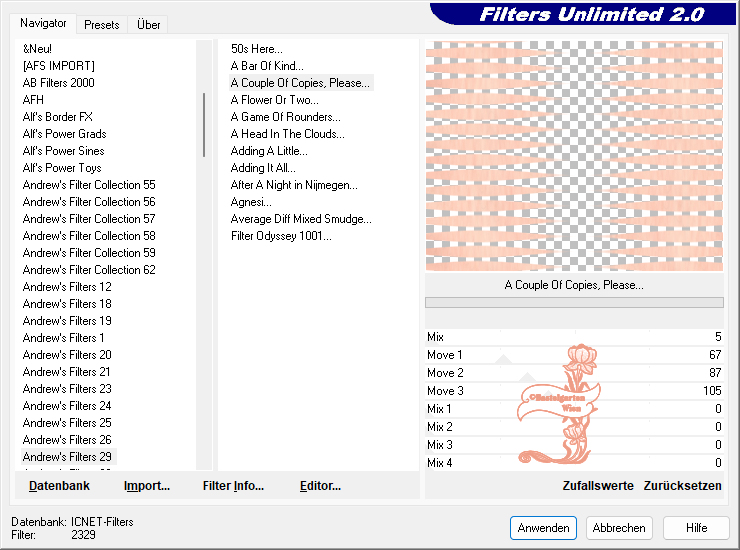The height and width of the screenshot is (550, 740).
Task: Adjust the Mix 1 slider
Action: 574,409
